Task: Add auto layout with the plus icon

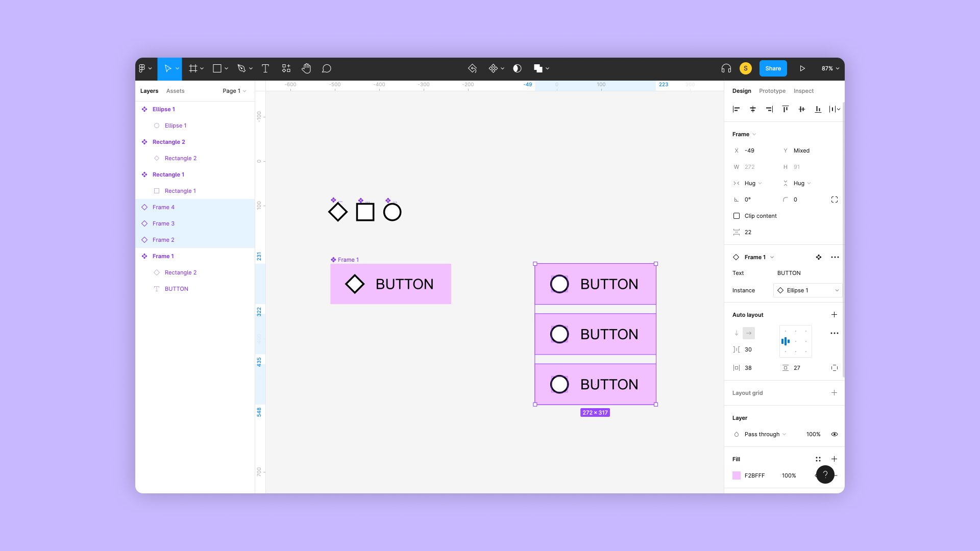Action: [x=835, y=315]
